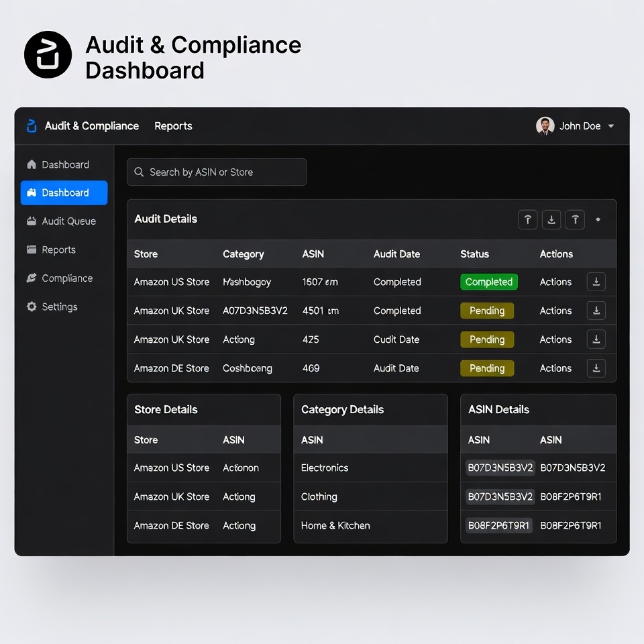Select Dashboard from the sidebar navigation
This screenshot has width=644, height=644.
coord(64,193)
